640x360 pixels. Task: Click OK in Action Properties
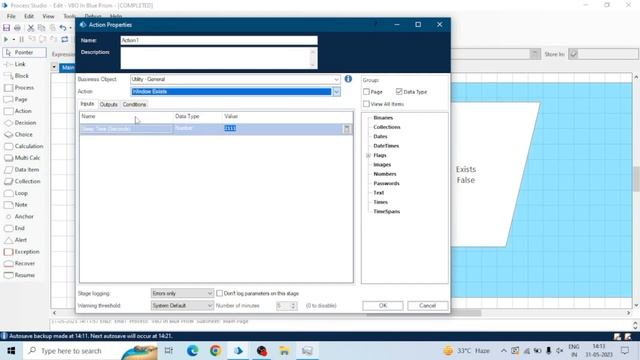[x=382, y=306]
